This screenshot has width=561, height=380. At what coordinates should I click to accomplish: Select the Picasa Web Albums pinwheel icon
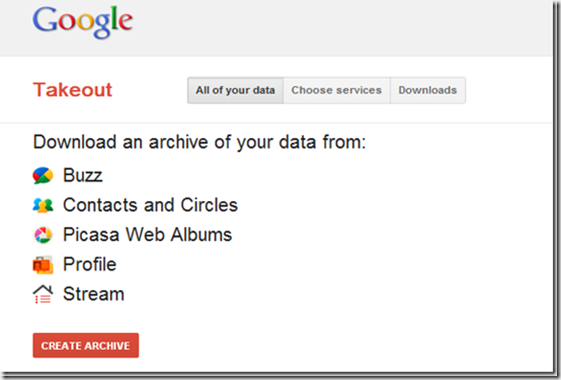(43, 235)
